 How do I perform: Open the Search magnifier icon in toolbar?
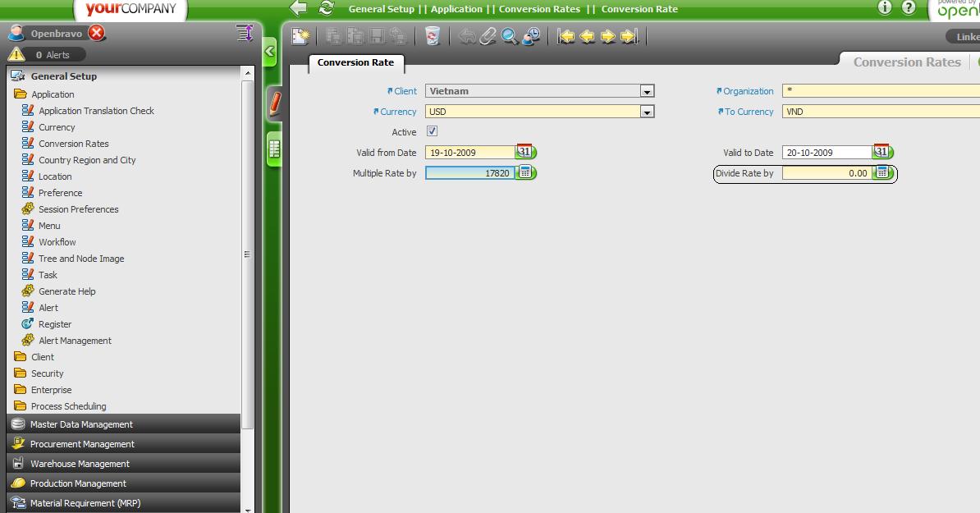[510, 36]
